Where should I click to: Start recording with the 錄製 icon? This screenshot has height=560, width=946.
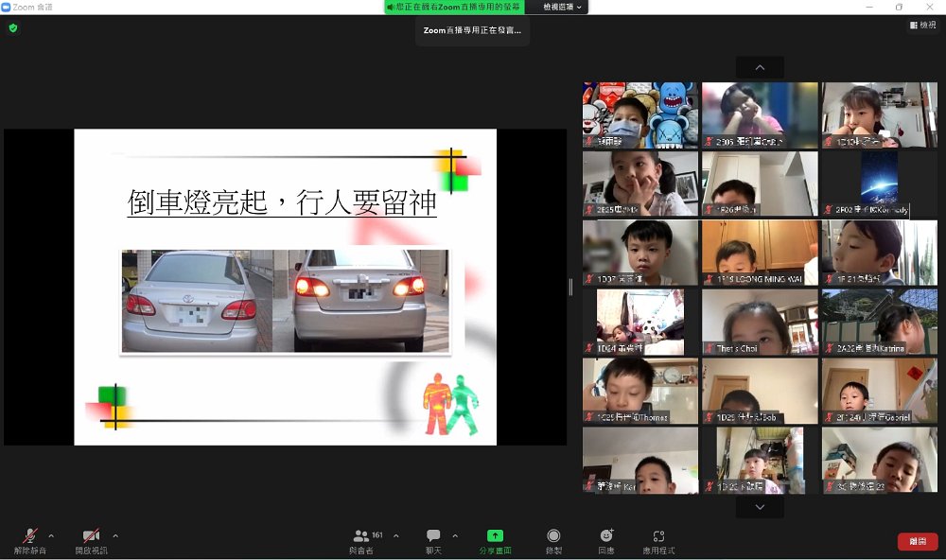click(553, 536)
